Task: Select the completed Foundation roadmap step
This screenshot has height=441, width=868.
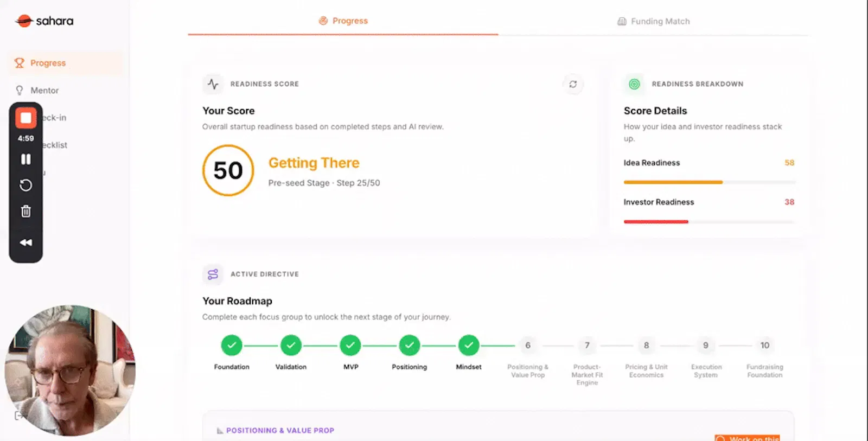Action: click(232, 346)
